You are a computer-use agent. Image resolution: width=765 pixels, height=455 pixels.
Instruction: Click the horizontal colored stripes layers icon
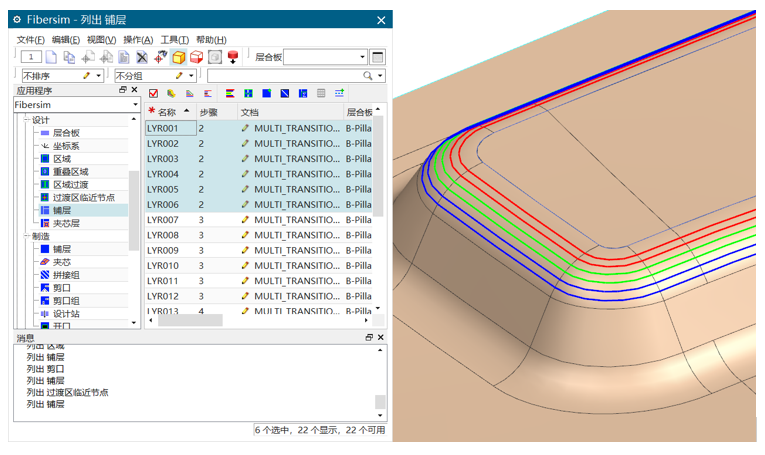(230, 93)
